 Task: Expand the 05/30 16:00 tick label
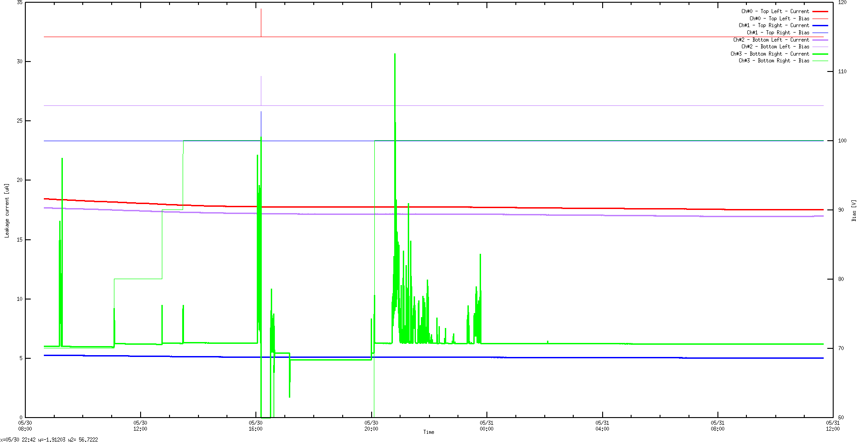pos(257,425)
